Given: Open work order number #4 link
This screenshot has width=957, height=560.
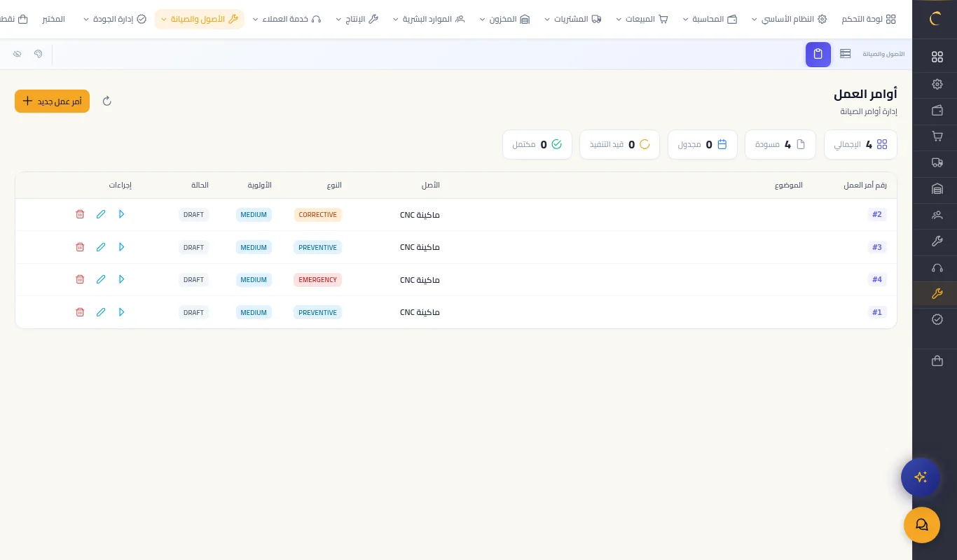Looking at the screenshot, I should pyautogui.click(x=877, y=279).
